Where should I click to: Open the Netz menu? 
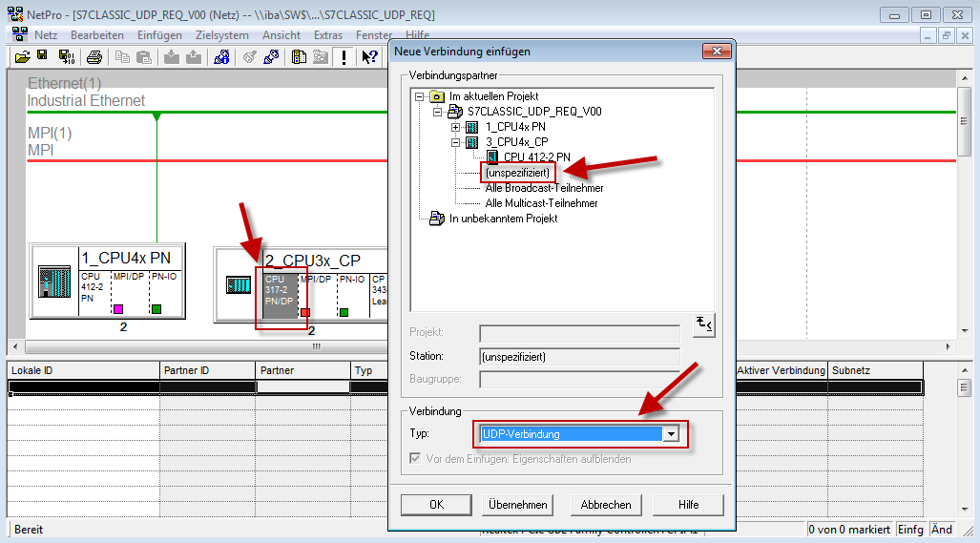[x=46, y=35]
